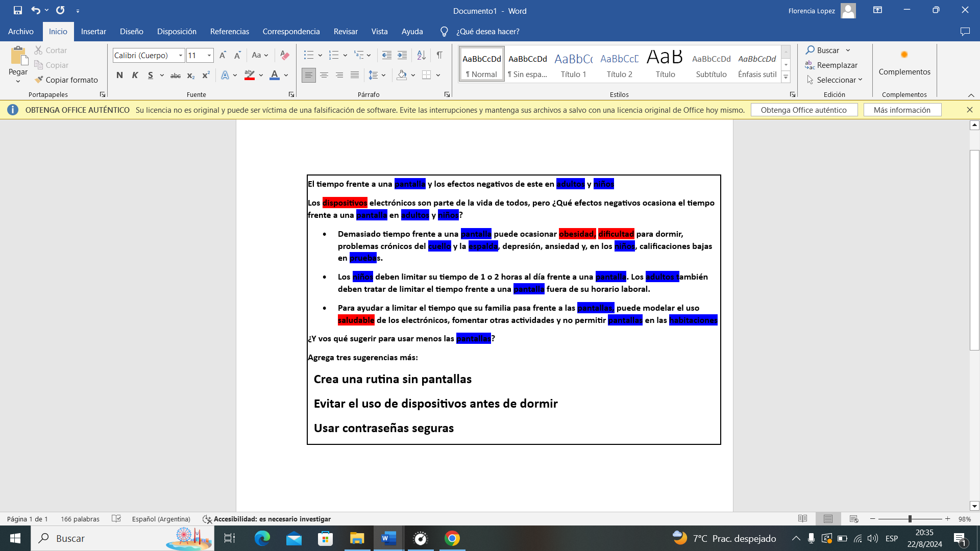Click the paragraph shading bucket icon
The image size is (980, 551).
402,75
